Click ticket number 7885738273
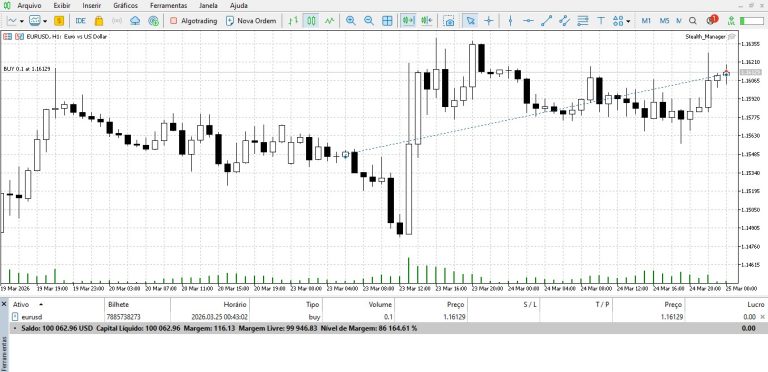Screen dimensions: 768x372 (x=123, y=317)
